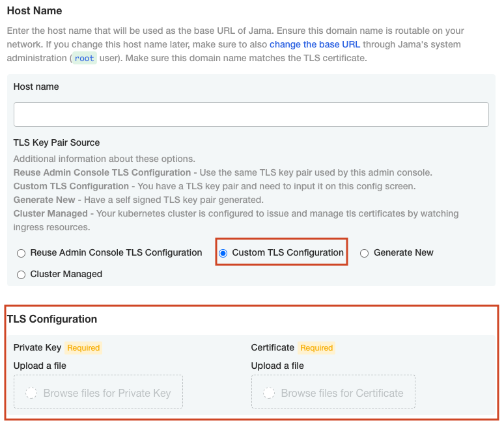Click the 'Host Name' section heading
The image size is (504, 428).
click(x=35, y=10)
